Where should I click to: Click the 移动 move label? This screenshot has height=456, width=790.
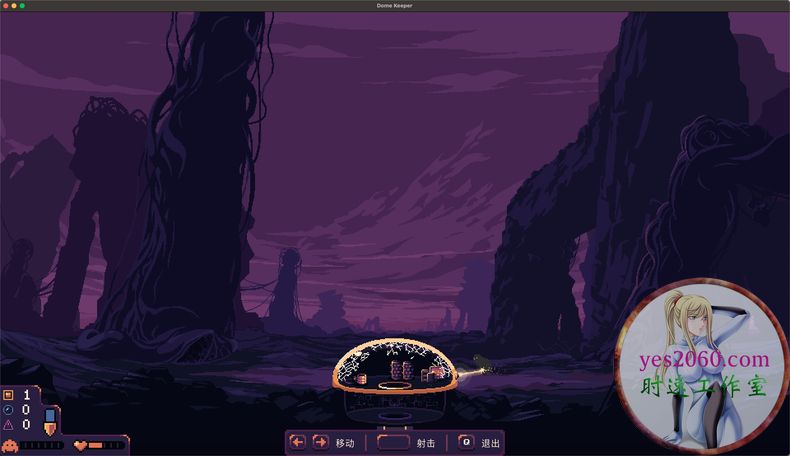[x=345, y=443]
